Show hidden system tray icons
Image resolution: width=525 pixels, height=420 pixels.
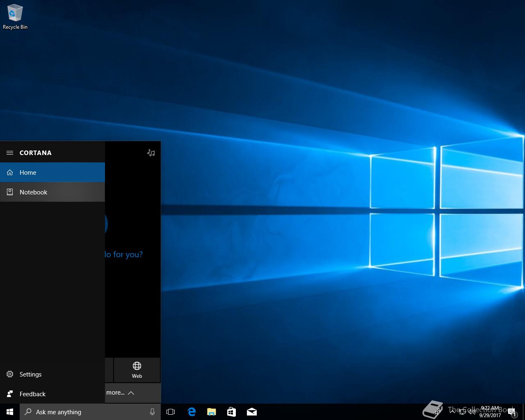point(452,412)
